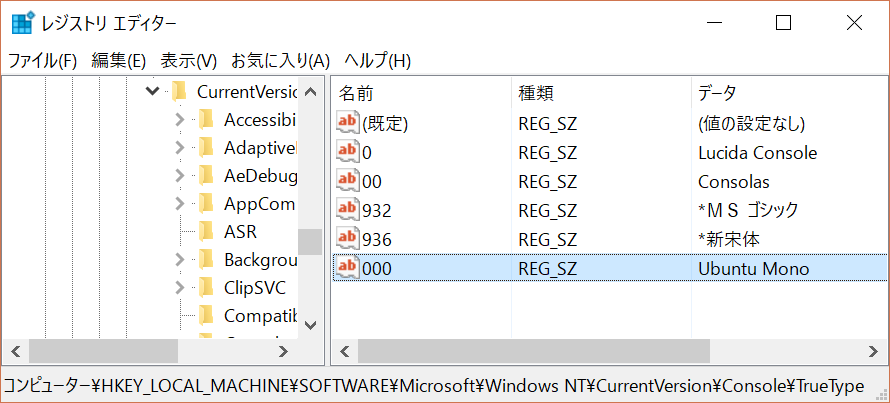
Task: Select the ClipSVC folder icon
Action: click(x=207, y=287)
